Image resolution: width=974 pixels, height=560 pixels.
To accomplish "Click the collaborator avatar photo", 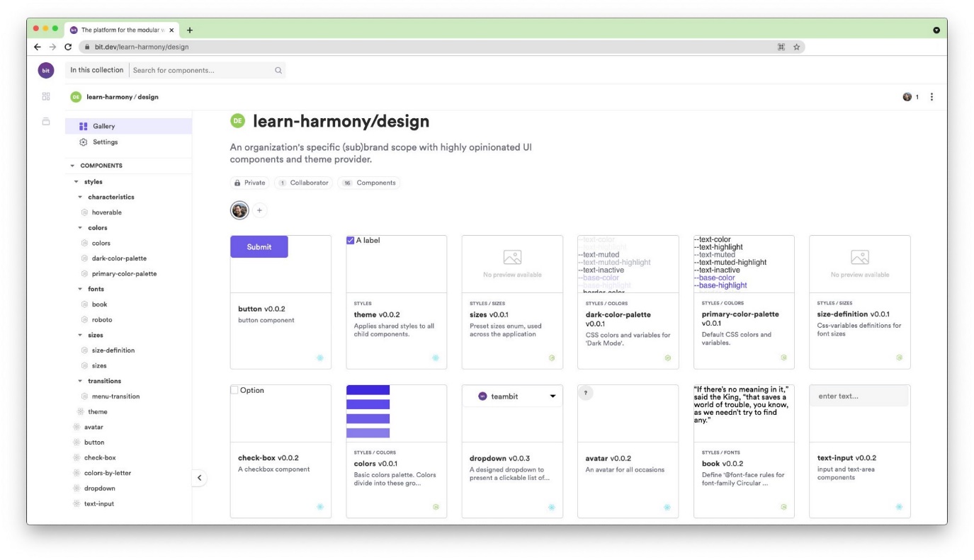I will (239, 210).
